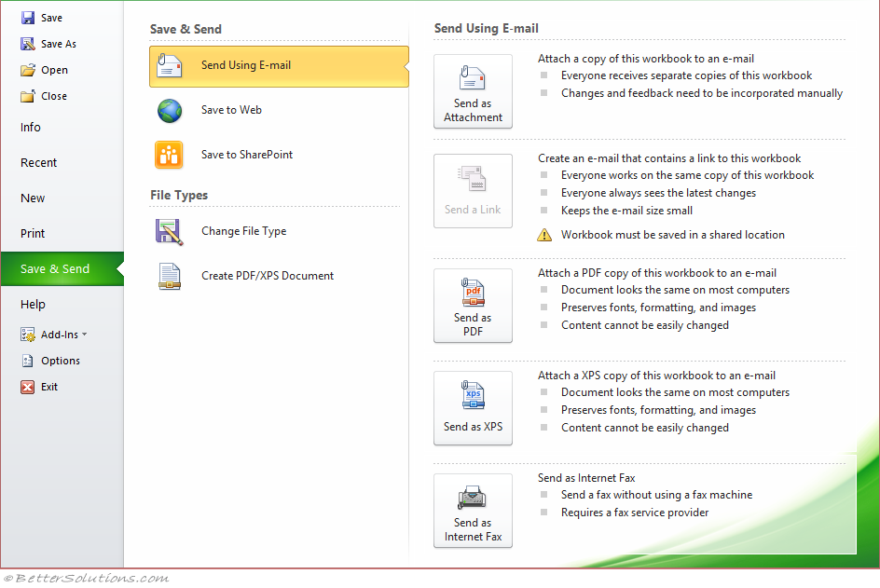Click 'Attach a XPS copy of this workbook' text
Viewport: 880px width, 588px height.
coord(656,376)
